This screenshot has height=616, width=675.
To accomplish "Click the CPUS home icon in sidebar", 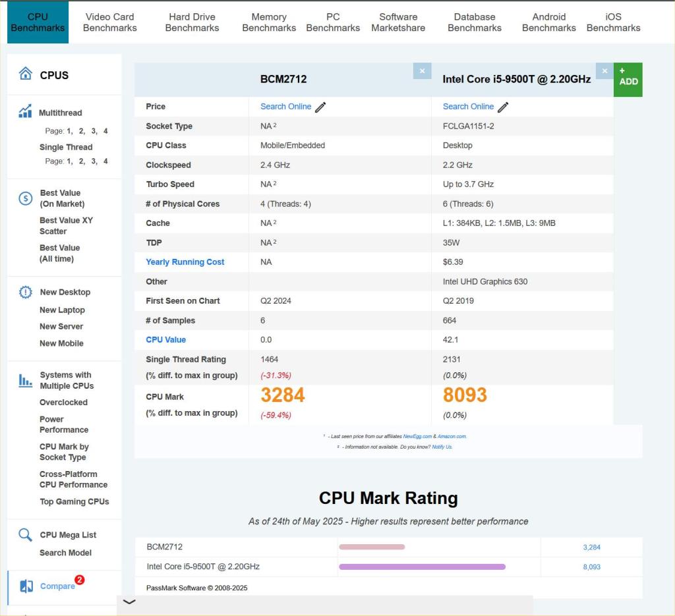I will [26, 74].
